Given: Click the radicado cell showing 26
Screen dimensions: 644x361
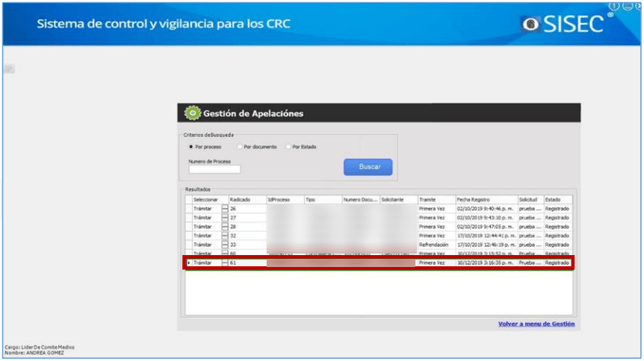Looking at the screenshot, I should pos(247,209).
